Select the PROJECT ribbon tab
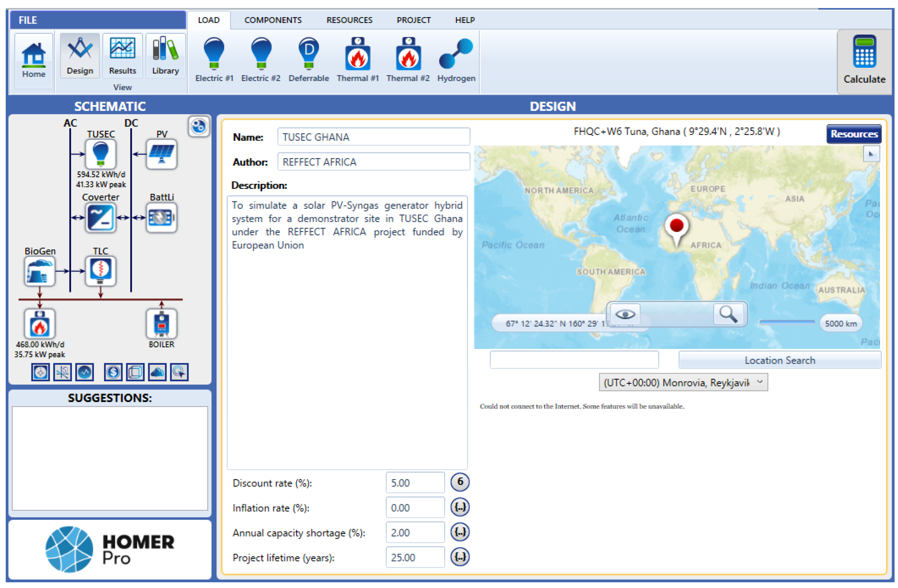Image resolution: width=898 pixels, height=588 pixels. click(x=414, y=20)
